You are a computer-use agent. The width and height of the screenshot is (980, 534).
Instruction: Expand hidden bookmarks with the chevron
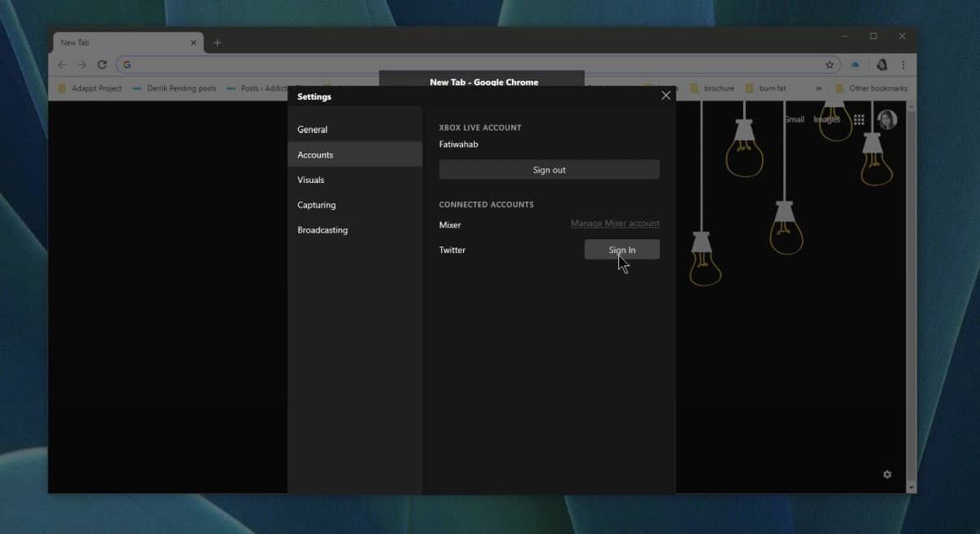(818, 88)
